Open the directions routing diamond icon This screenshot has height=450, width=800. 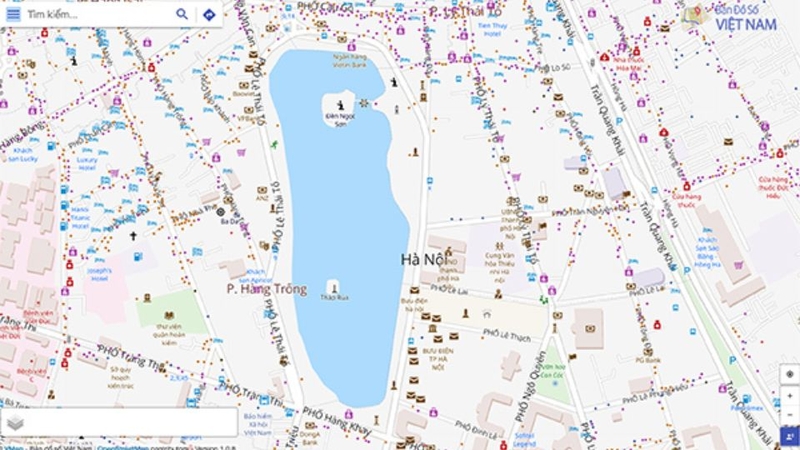[x=209, y=15]
